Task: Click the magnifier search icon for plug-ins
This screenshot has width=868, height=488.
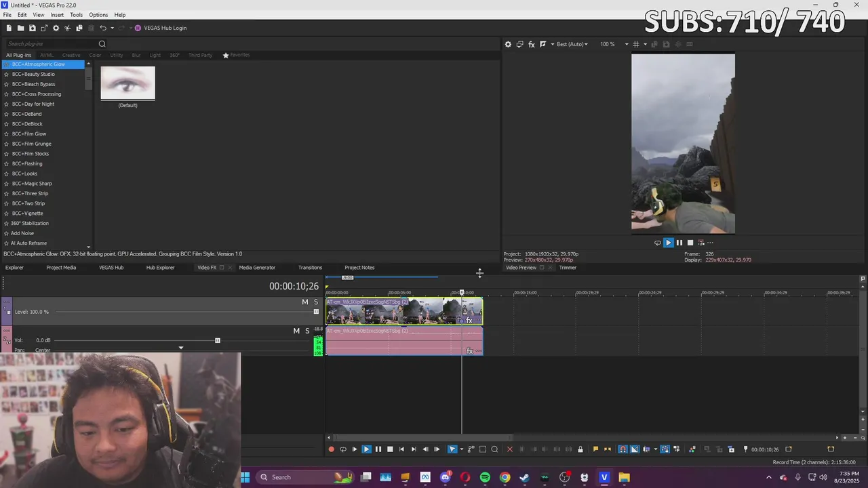Action: [x=102, y=44]
